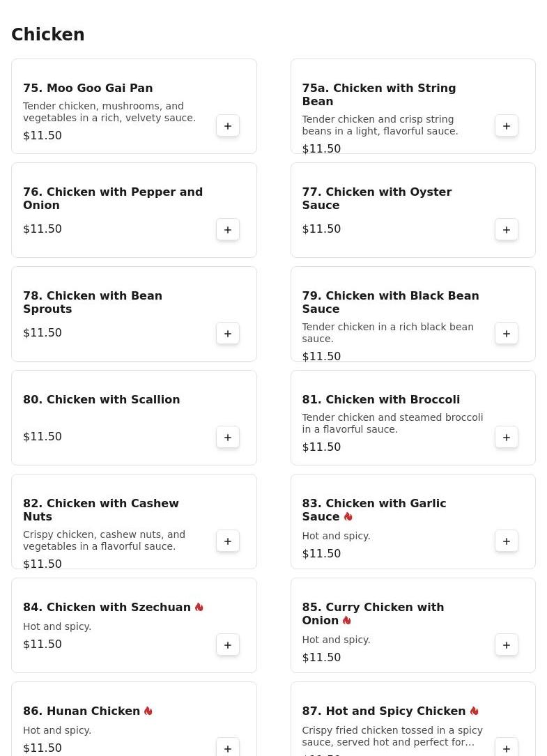The width and height of the screenshot is (547, 756).
Task: Add Moo Goo Gai Pan to order
Action: [x=228, y=126]
